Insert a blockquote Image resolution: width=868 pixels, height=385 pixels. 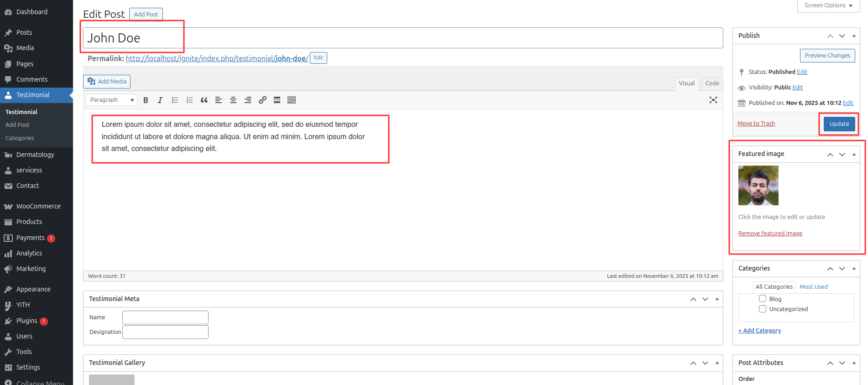(x=204, y=100)
